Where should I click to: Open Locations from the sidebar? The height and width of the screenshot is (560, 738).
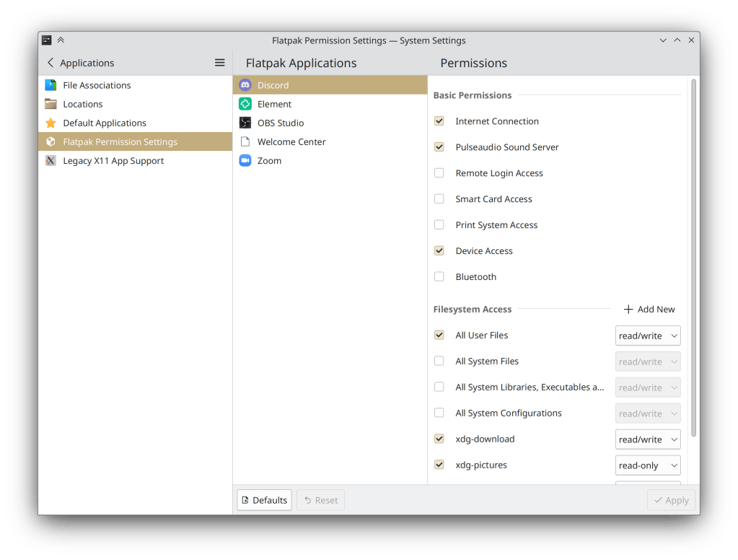pyautogui.click(x=50, y=103)
